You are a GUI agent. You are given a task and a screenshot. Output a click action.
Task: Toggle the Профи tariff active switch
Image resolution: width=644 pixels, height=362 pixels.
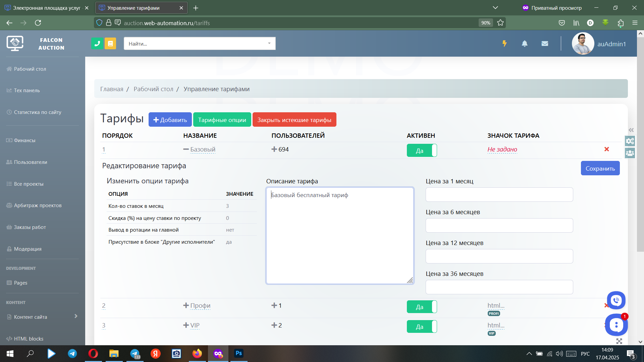(422, 307)
